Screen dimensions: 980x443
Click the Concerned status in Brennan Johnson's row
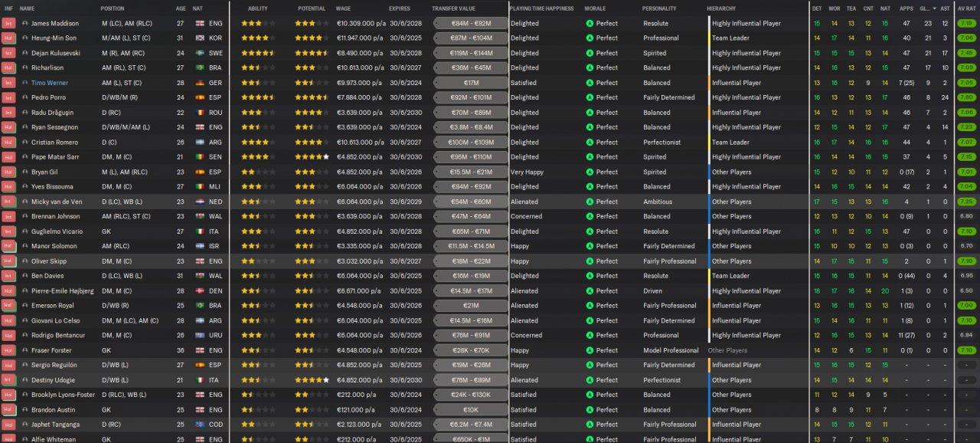coord(526,216)
